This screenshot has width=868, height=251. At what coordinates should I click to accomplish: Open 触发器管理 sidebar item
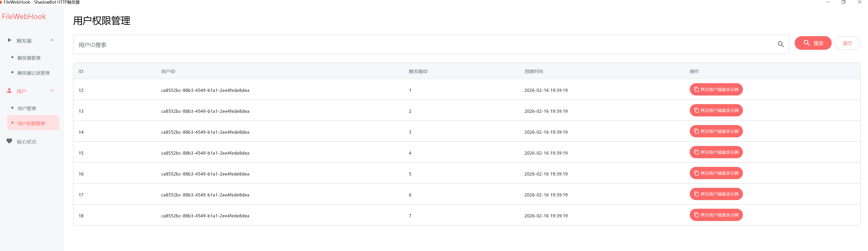point(29,58)
